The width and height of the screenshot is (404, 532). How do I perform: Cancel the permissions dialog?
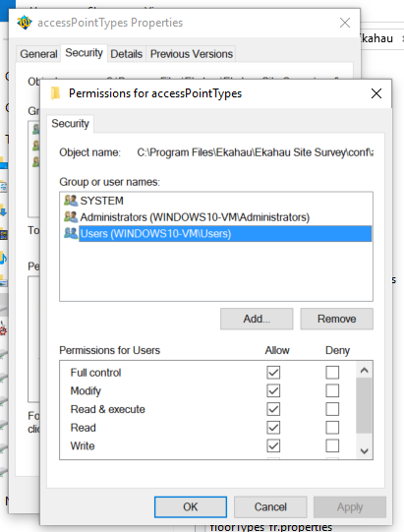point(270,506)
